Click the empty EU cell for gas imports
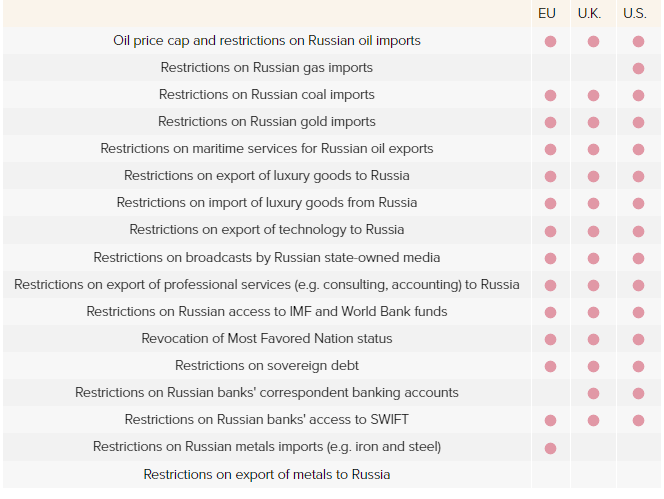 tap(550, 68)
